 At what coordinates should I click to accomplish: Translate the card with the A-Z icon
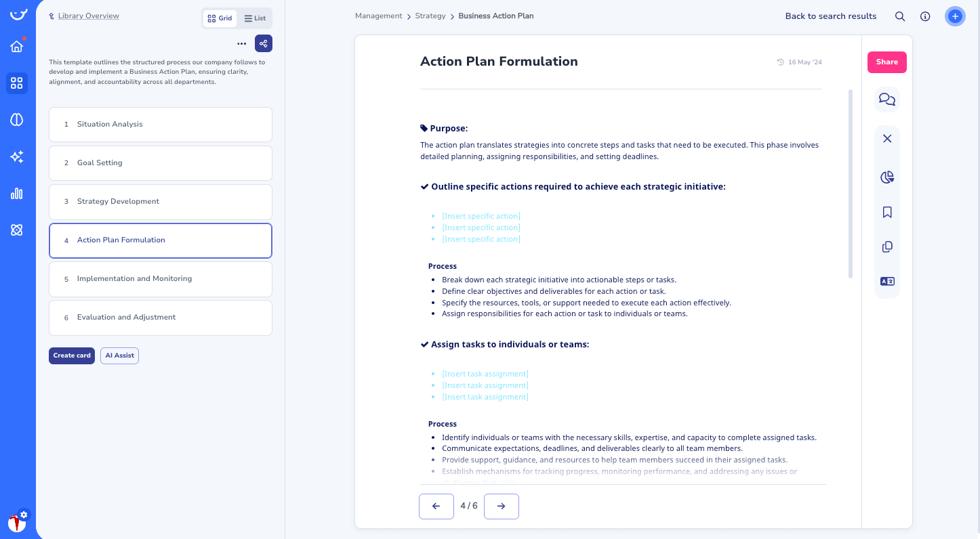(x=886, y=280)
